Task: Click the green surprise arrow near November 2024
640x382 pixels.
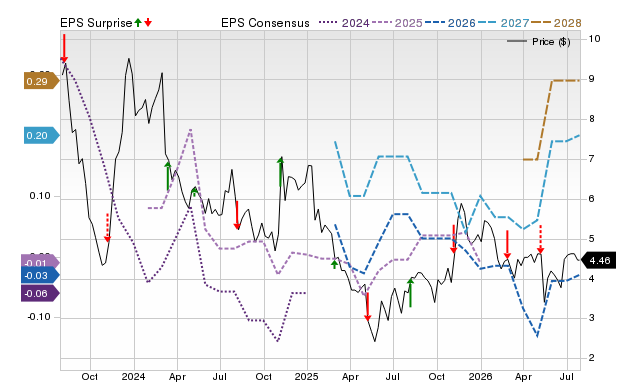Action: click(x=280, y=172)
